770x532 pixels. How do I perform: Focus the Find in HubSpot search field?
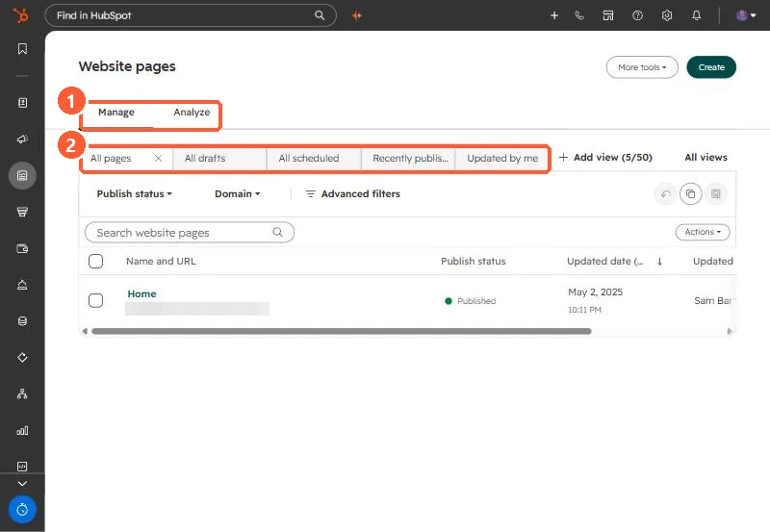pyautogui.click(x=191, y=15)
